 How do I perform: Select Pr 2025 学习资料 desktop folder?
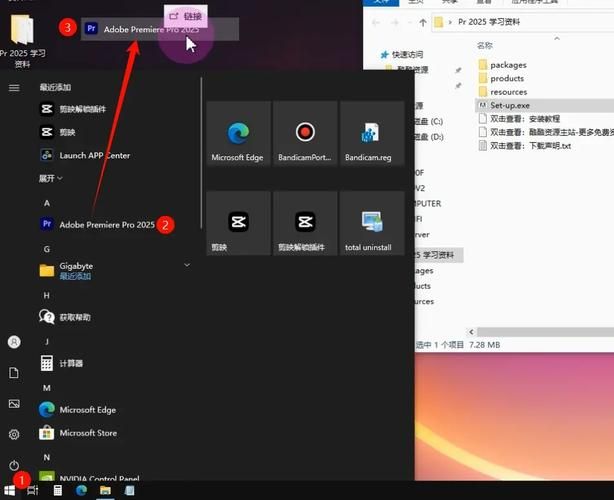[22, 41]
